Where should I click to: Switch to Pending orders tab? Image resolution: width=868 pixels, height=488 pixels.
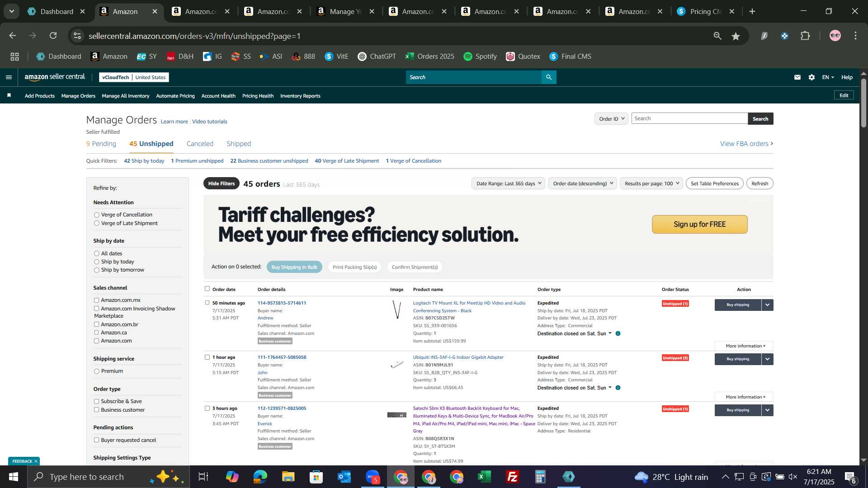pyautogui.click(x=101, y=144)
